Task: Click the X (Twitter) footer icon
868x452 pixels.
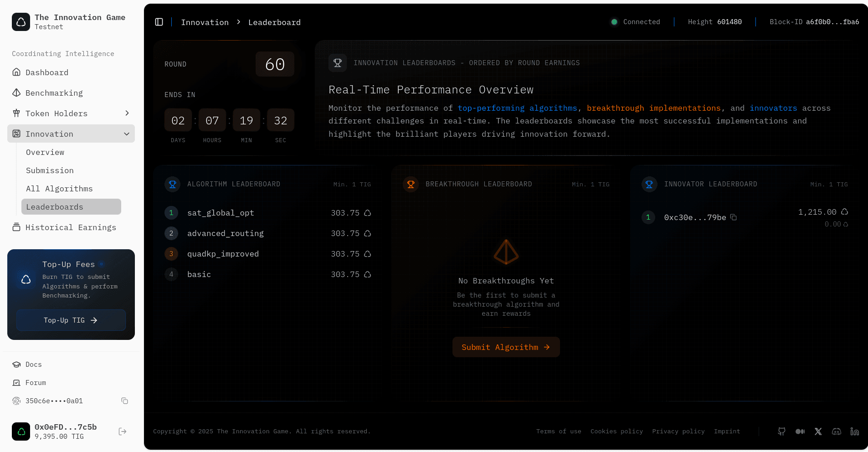Action: [x=818, y=431]
